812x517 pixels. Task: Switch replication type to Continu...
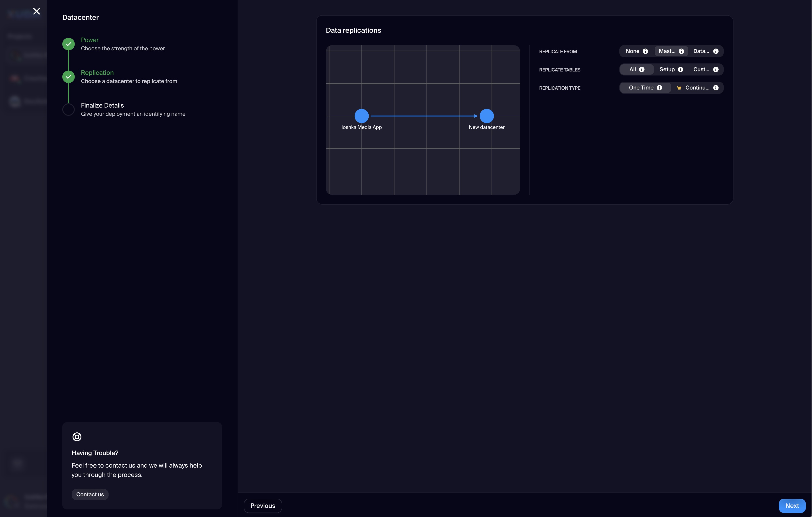click(x=697, y=88)
